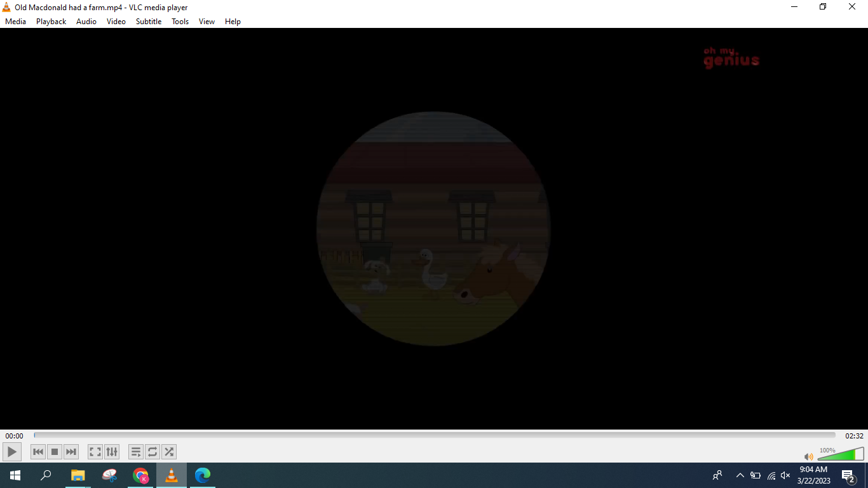Image resolution: width=868 pixels, height=488 pixels.
Task: Expand the Subtitle menu
Action: coord(149,22)
